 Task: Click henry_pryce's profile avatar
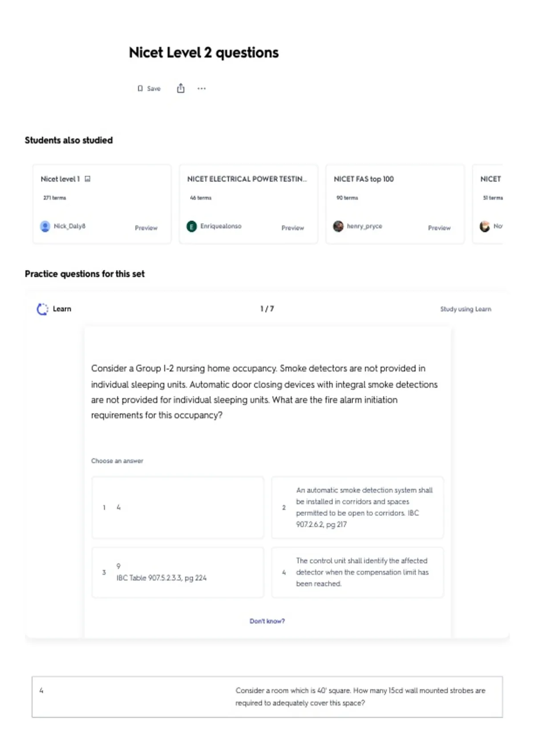tap(338, 226)
